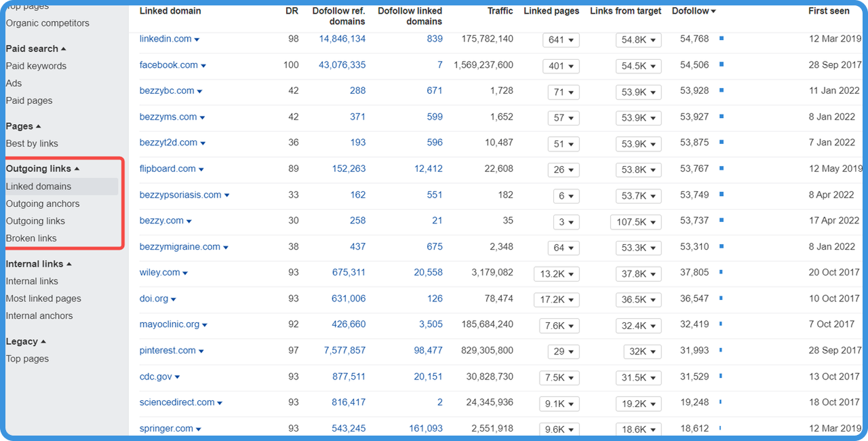868x441 pixels.
Task: Open links from target 18.6K for springer.com
Action: tap(639, 429)
